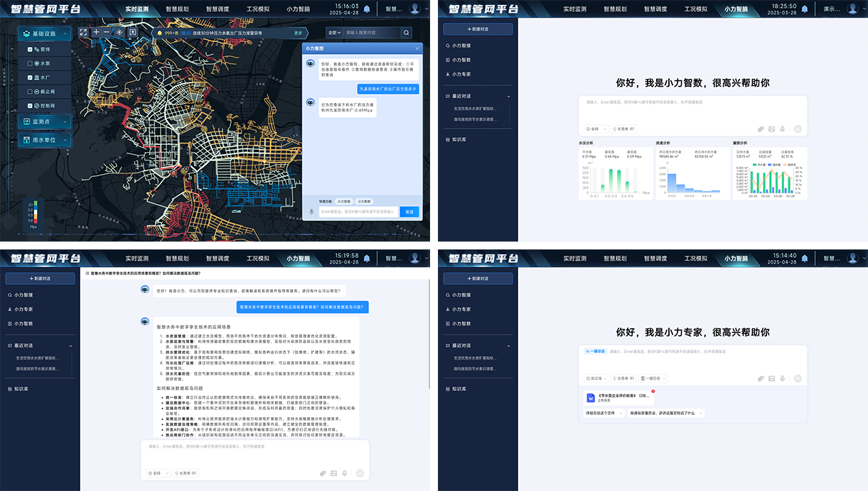Switch to the 实时监测 tab above the map
This screenshot has width=868, height=491.
coord(137,9)
